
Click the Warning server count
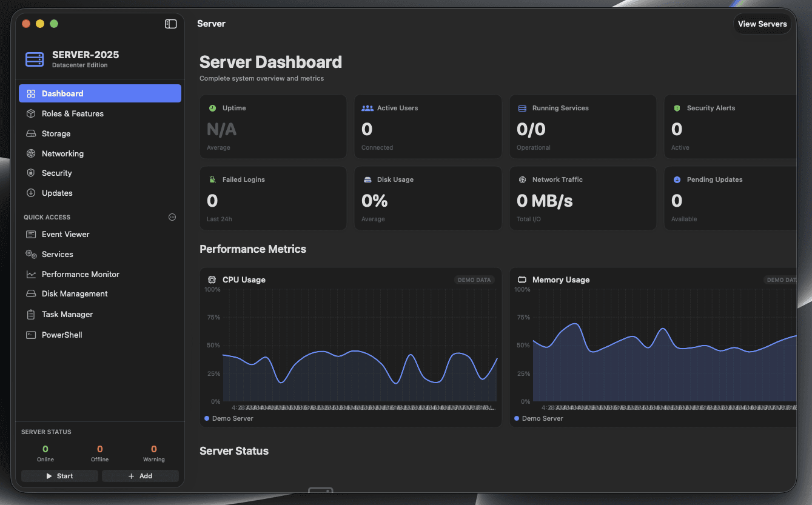(x=154, y=449)
